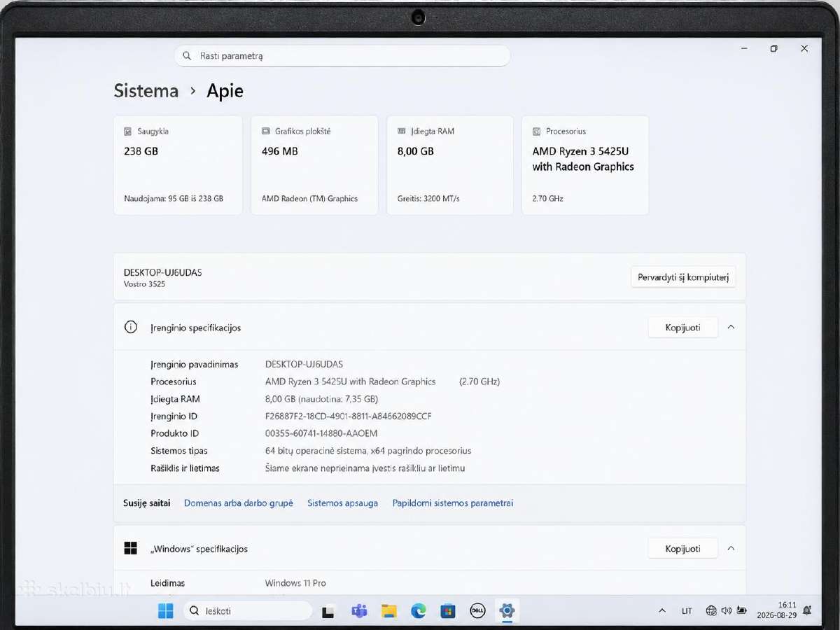Switch the LIT keyboard language indicator
The image size is (840, 630).
click(x=687, y=611)
